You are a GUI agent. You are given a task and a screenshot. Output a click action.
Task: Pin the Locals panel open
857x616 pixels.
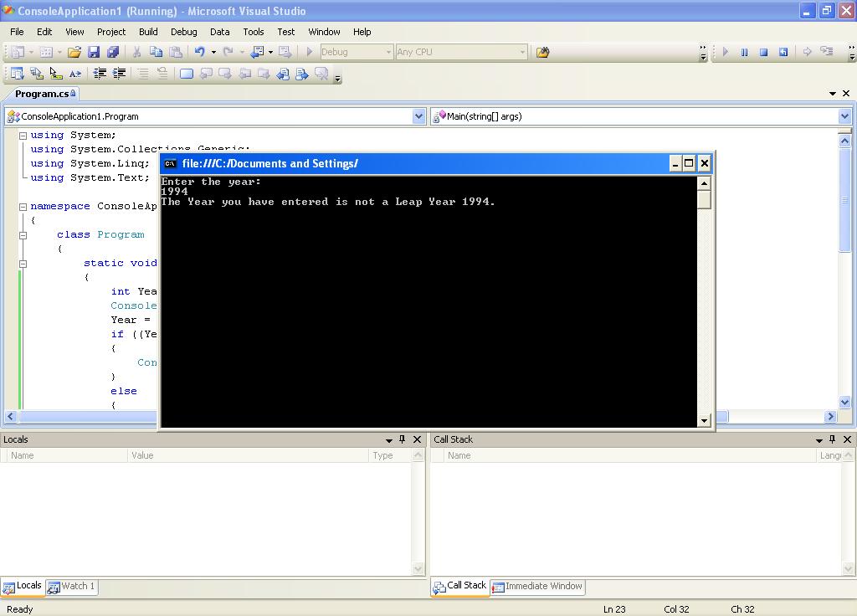[x=401, y=439]
